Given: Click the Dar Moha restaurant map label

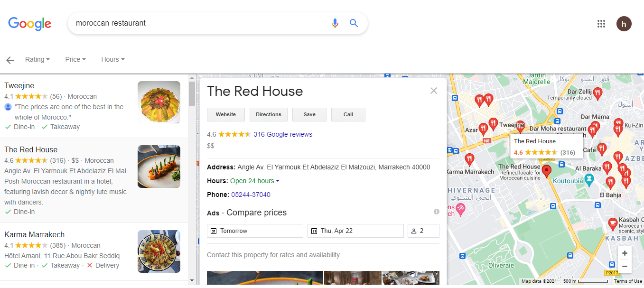Looking at the screenshot, I should pos(558,129).
